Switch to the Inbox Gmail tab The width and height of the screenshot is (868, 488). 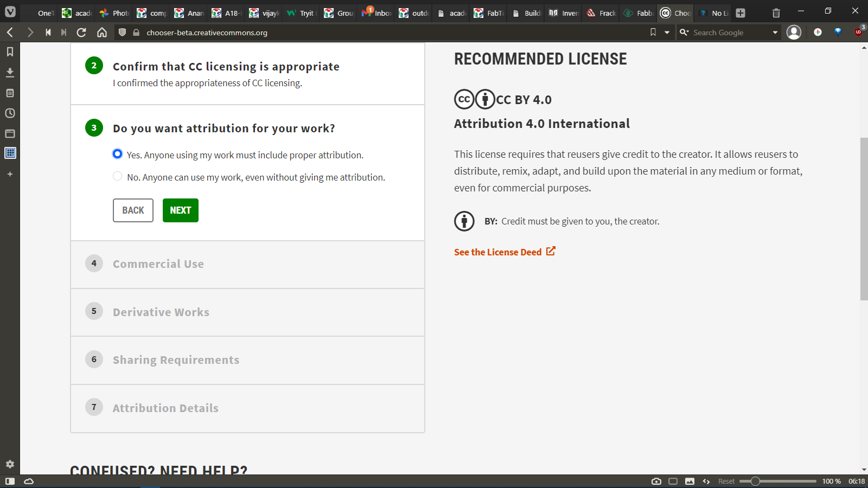pyautogui.click(x=376, y=12)
